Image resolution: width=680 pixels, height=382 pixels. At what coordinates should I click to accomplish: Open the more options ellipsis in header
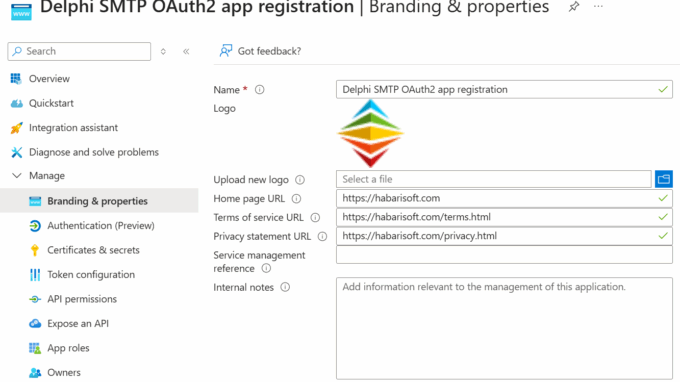click(598, 7)
